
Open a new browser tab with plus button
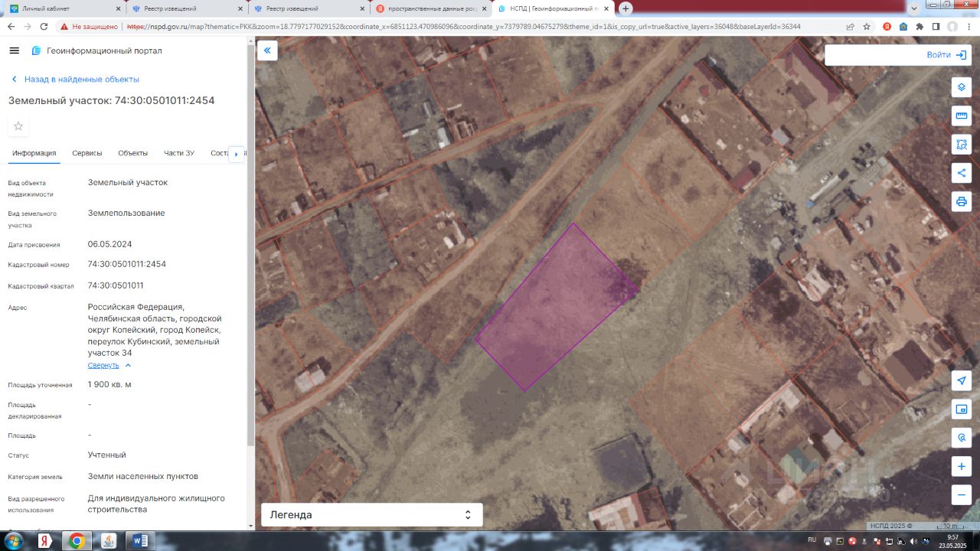tap(626, 8)
